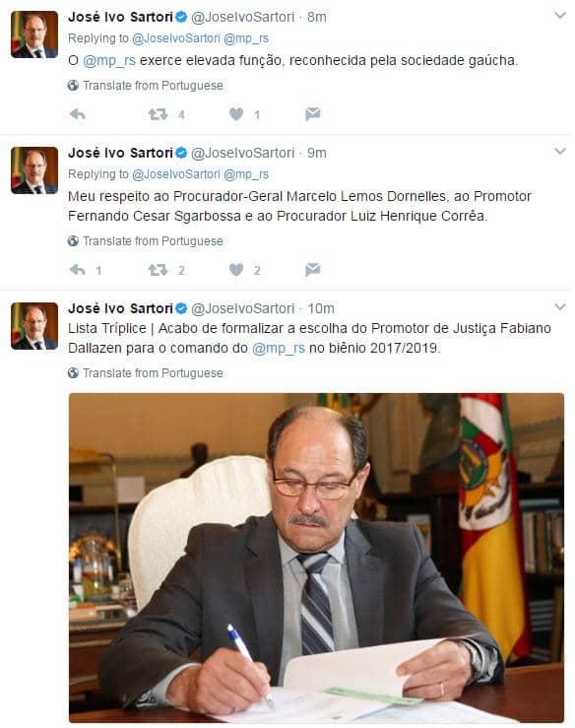
Task: Like the tweet about sociedade gaúcha
Action: 236,114
